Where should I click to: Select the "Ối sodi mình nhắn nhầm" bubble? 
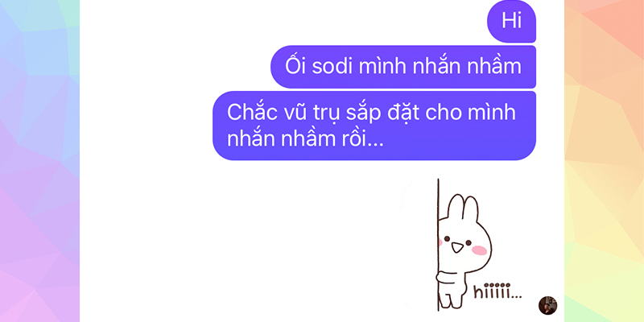click(x=403, y=67)
